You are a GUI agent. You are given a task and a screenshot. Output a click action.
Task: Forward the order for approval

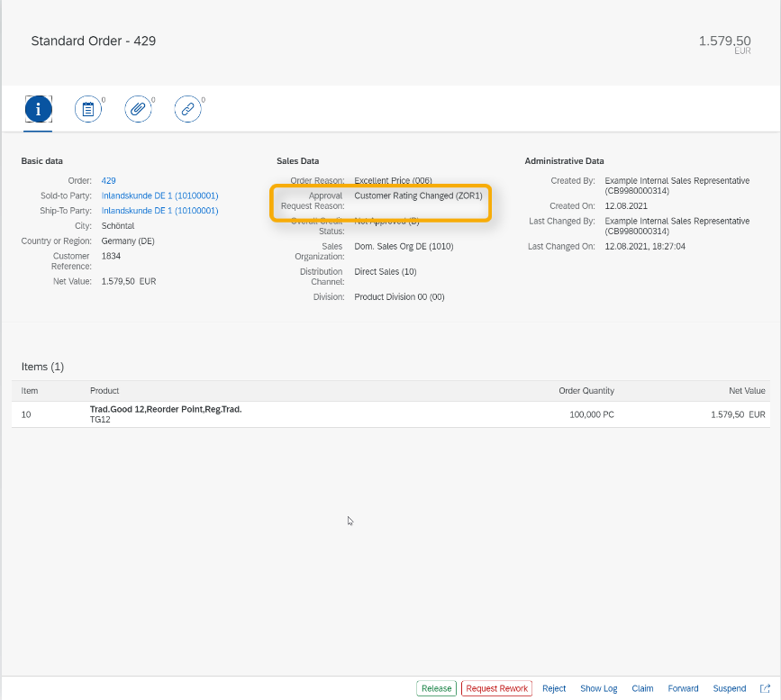click(x=683, y=687)
